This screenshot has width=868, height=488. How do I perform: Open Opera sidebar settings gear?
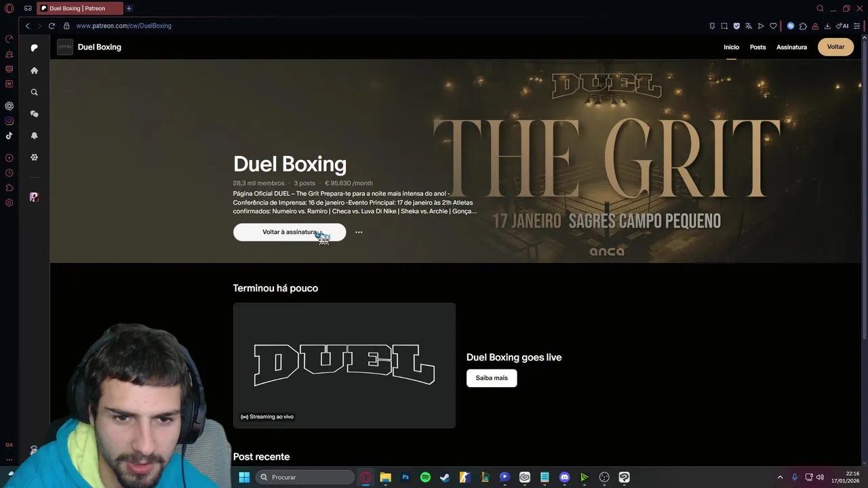(9, 203)
